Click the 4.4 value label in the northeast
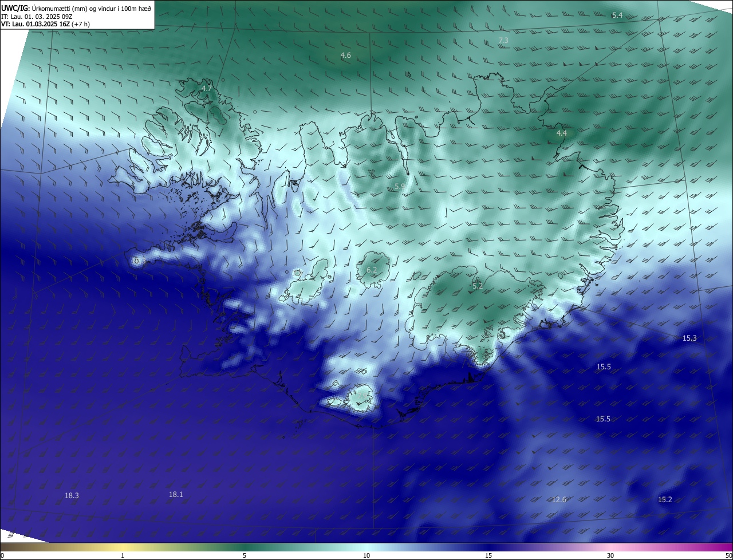The height and width of the screenshot is (560, 733). [x=562, y=133]
